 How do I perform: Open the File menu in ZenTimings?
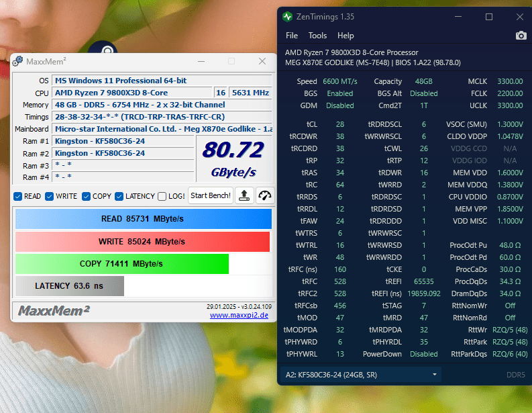[291, 36]
